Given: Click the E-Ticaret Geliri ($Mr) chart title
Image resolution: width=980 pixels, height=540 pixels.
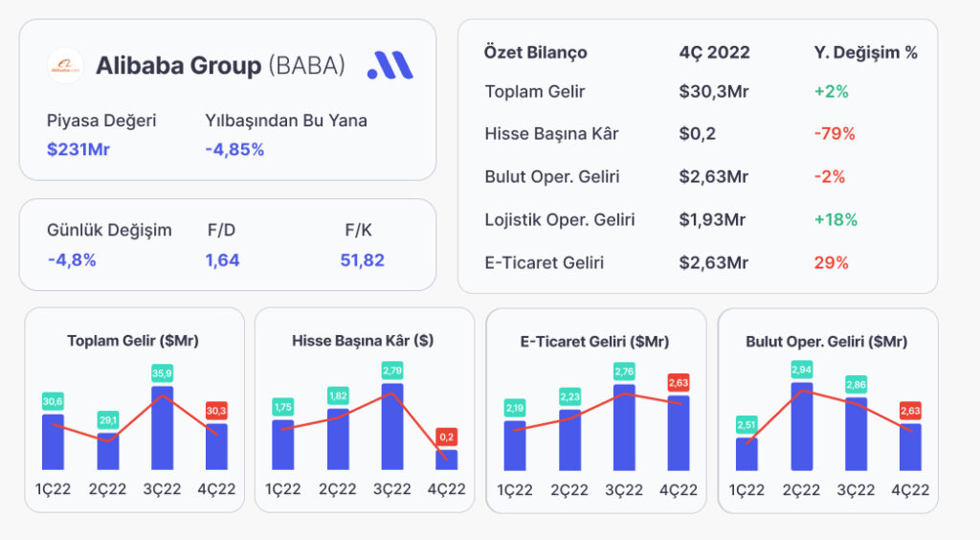Looking at the screenshot, I should [x=595, y=341].
